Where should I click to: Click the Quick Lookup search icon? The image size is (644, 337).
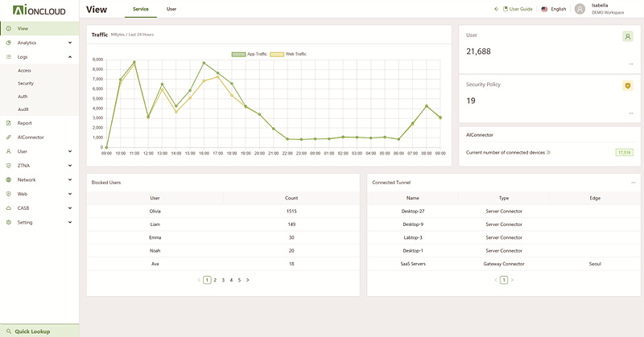point(8,331)
